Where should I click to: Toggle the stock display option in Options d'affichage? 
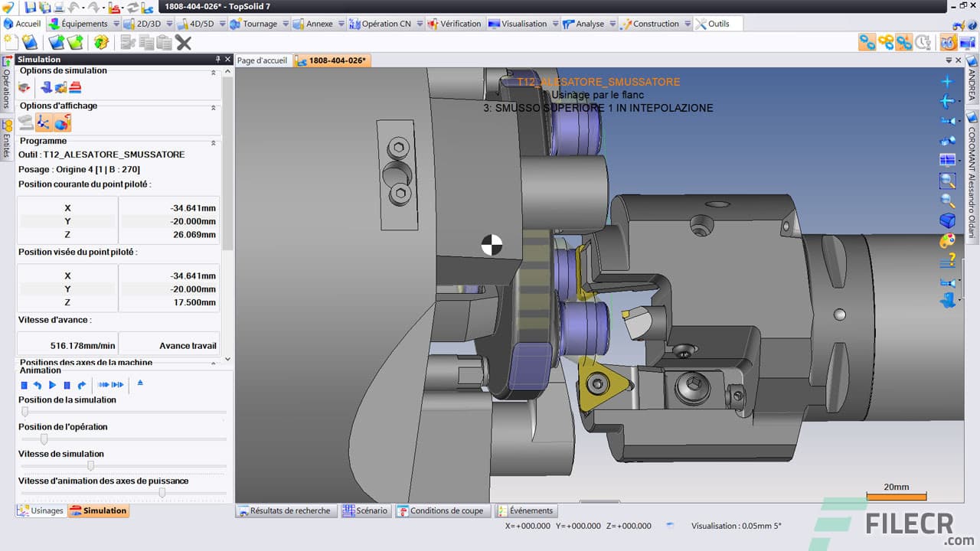25,122
